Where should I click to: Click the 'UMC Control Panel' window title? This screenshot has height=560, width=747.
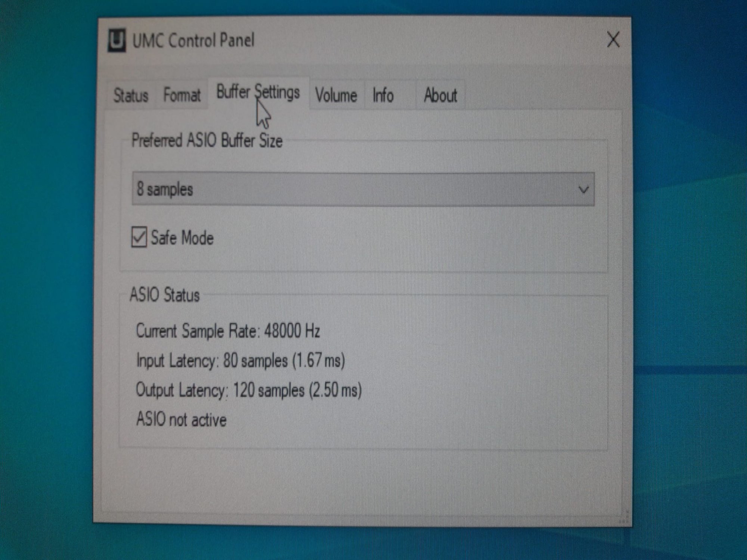pos(193,40)
